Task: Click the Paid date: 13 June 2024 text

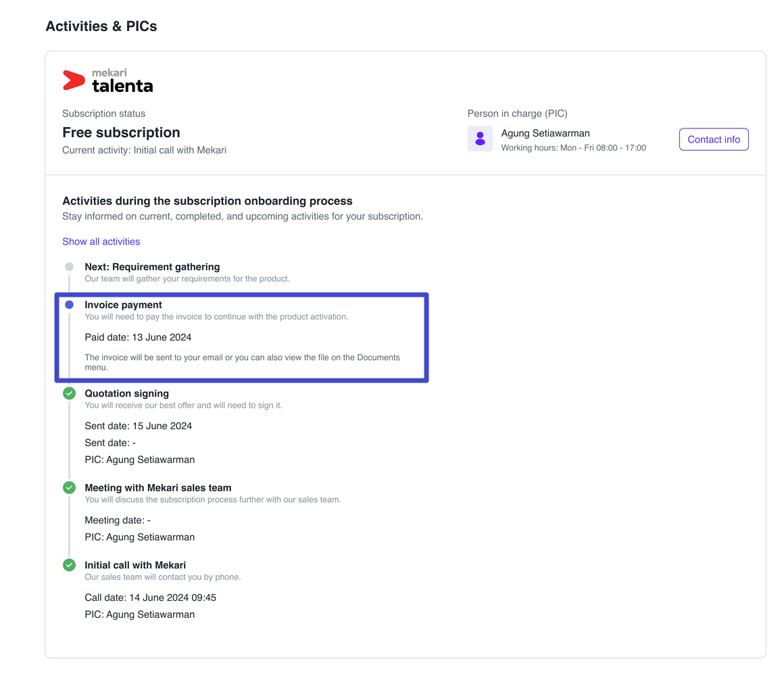Action: [138, 337]
